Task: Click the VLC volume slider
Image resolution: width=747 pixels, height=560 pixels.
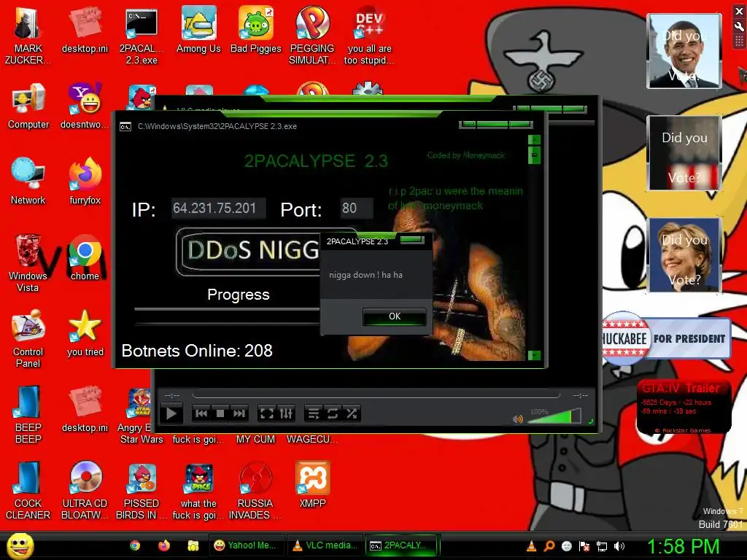Action: (554, 416)
